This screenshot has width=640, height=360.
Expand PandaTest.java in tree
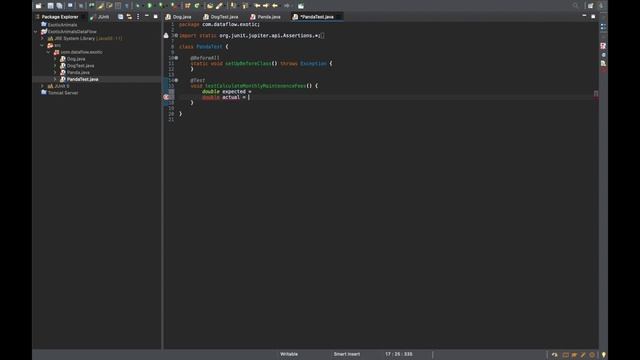[55, 79]
